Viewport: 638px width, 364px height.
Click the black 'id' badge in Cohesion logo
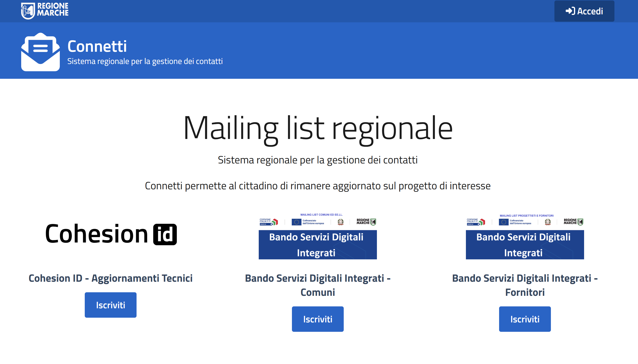[x=165, y=234]
